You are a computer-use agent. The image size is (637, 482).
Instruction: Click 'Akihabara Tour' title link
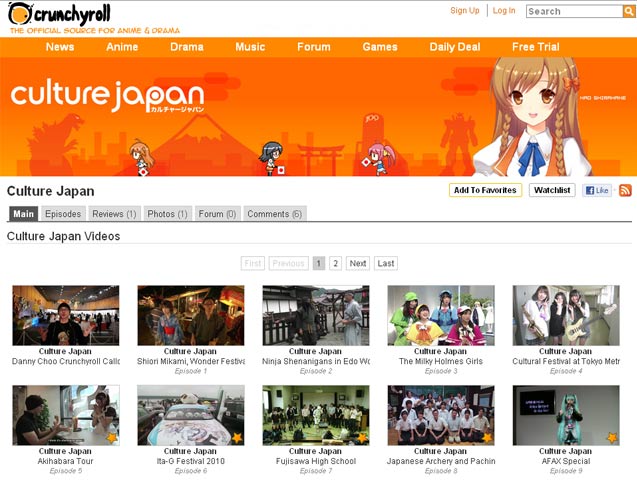point(65,461)
